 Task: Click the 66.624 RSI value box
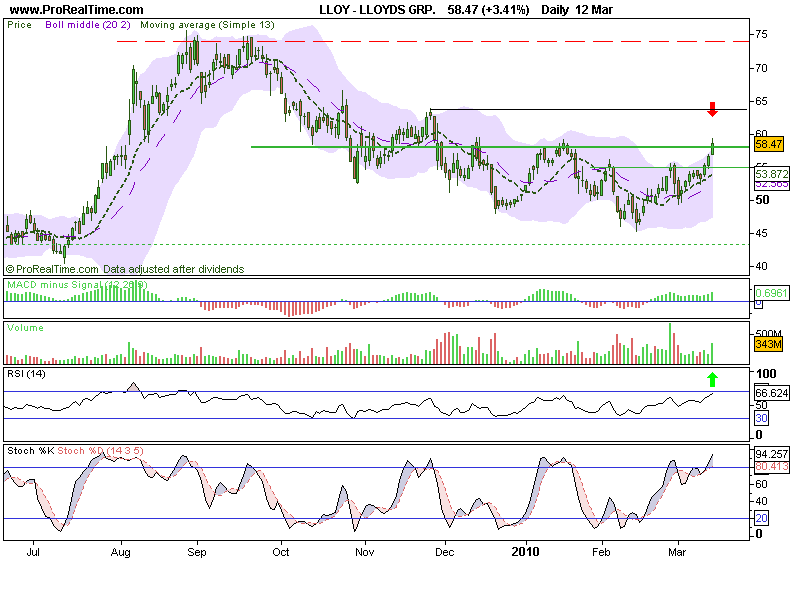click(771, 393)
